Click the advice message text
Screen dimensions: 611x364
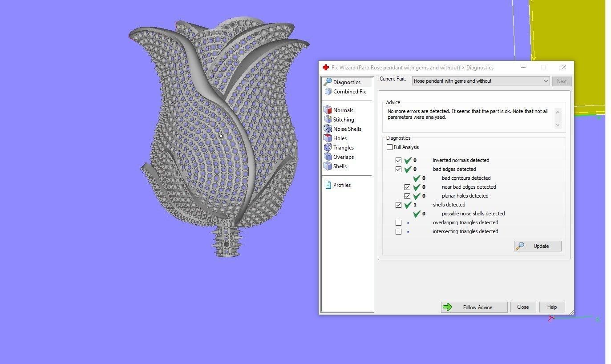click(x=468, y=114)
